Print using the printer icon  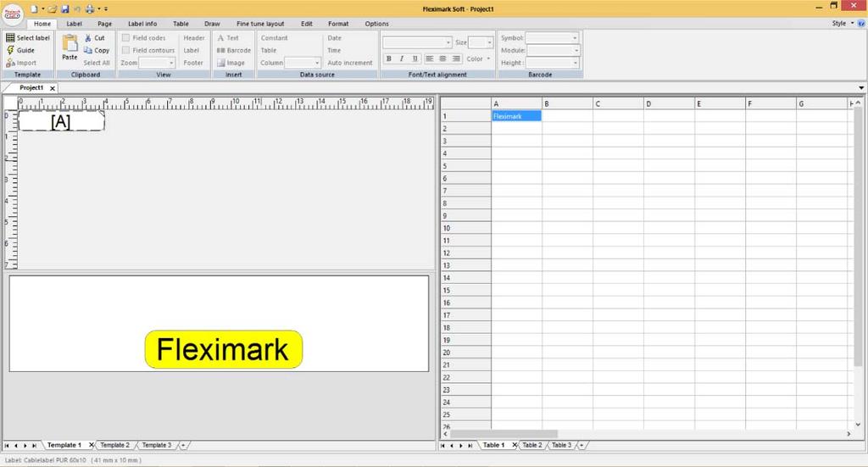[90, 8]
